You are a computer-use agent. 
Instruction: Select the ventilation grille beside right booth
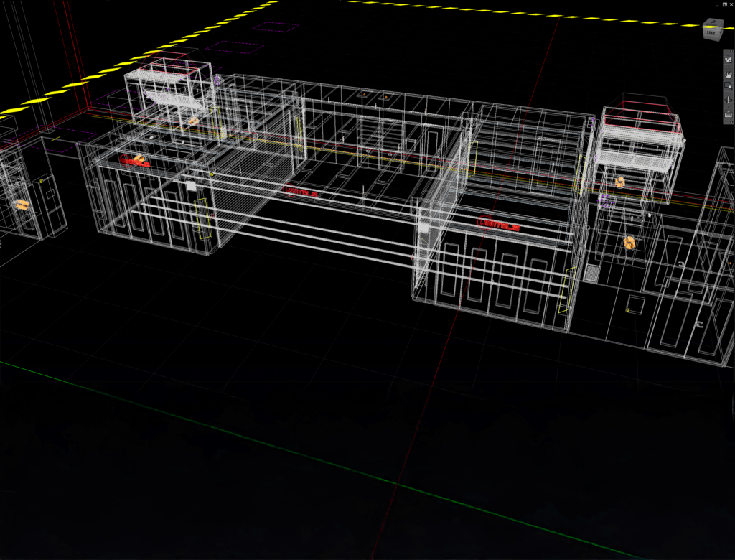pos(593,272)
